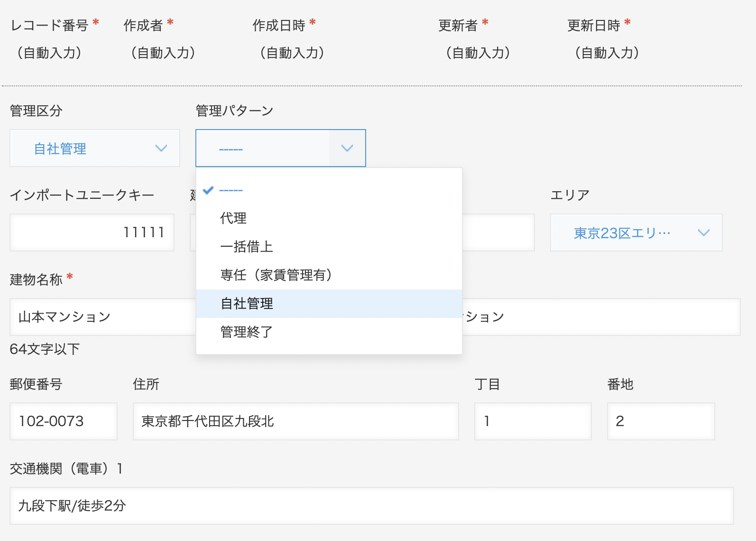756x541 pixels.
Task: Click the 住所 field with 東京都千代田区九段北
Action: 296,421
